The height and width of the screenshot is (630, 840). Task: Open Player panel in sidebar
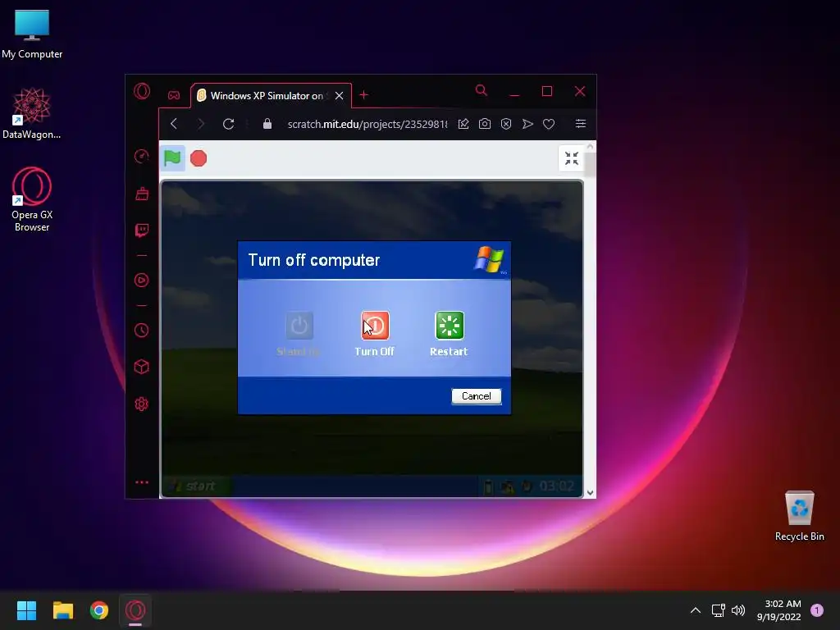(x=141, y=281)
